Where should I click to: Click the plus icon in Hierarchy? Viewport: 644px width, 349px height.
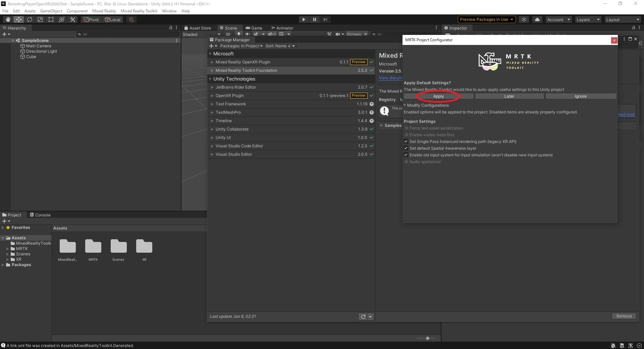coord(5,34)
